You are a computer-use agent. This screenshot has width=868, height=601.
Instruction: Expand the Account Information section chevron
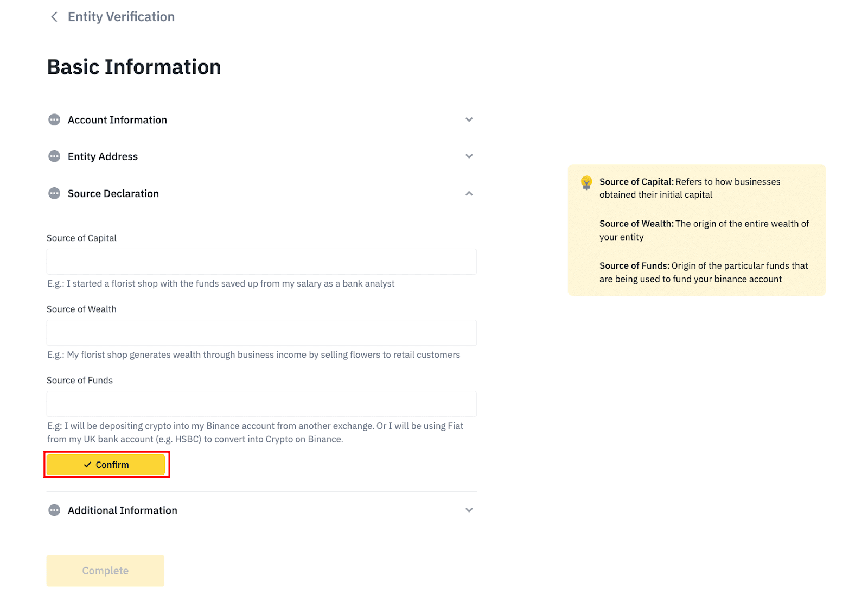point(469,119)
